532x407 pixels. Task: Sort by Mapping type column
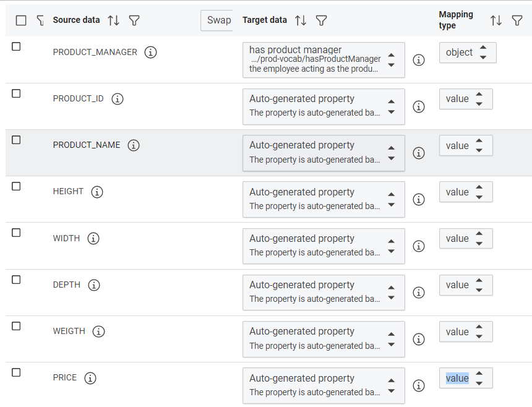(496, 20)
